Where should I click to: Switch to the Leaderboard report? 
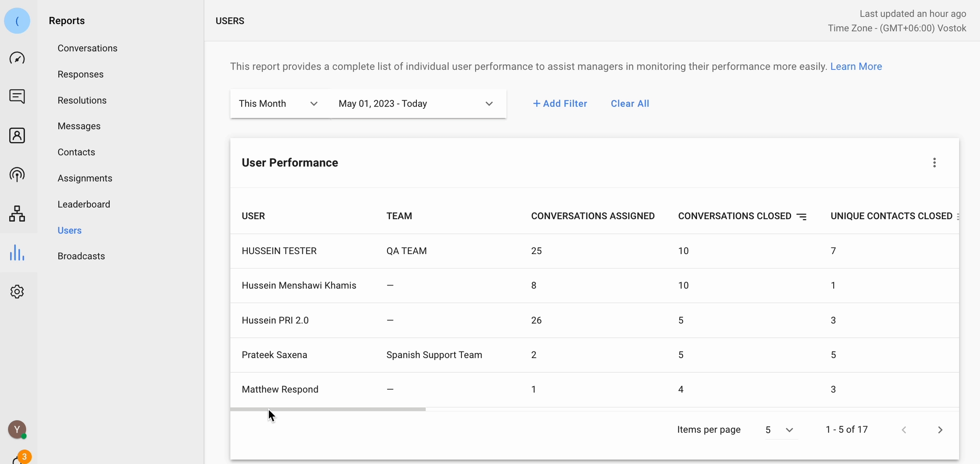pos(83,204)
